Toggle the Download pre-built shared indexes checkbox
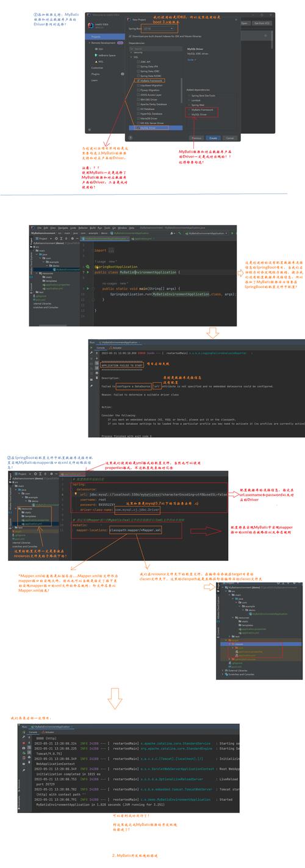 [x=129, y=37]
